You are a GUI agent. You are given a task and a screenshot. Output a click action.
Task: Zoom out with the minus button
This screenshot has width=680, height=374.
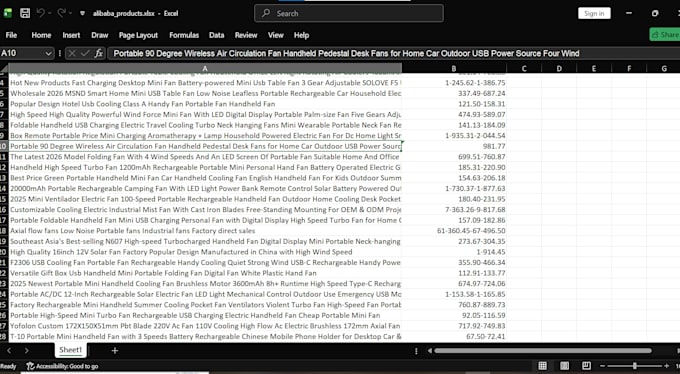(x=603, y=366)
